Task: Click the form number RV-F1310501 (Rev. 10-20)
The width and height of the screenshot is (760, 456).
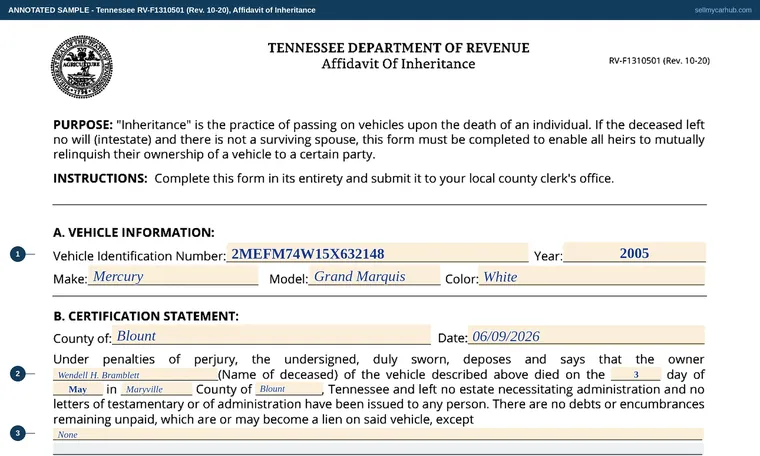Action: click(x=659, y=61)
